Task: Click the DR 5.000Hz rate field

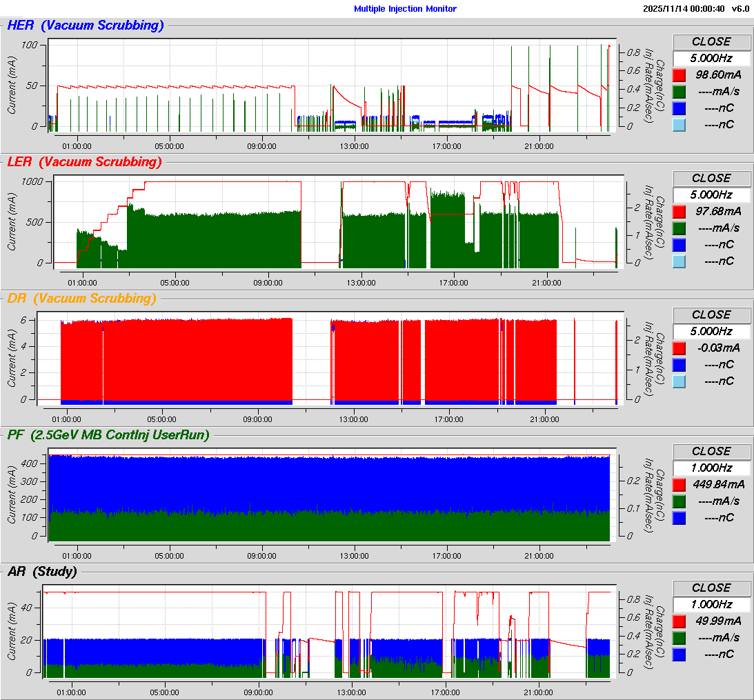Action: (x=711, y=332)
